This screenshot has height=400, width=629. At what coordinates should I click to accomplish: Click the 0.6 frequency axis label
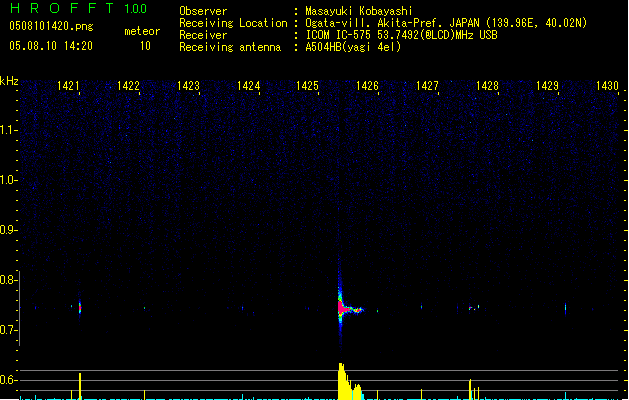[8, 380]
